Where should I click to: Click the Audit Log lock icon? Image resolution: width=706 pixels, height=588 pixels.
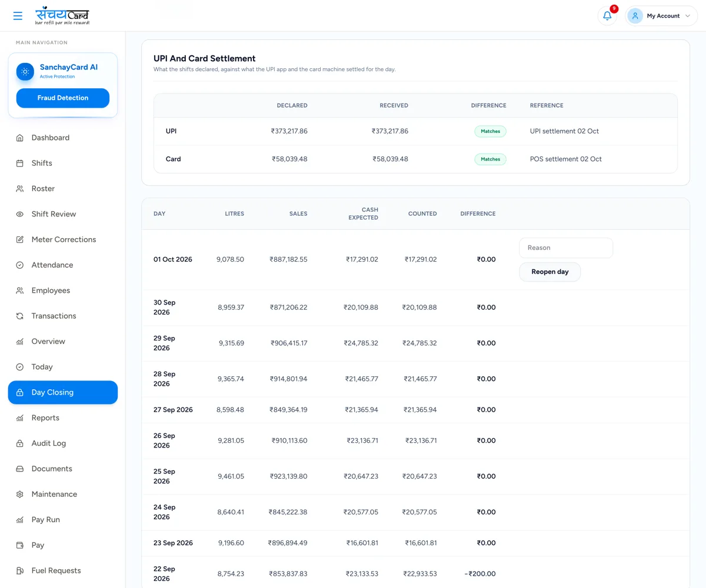click(x=19, y=443)
